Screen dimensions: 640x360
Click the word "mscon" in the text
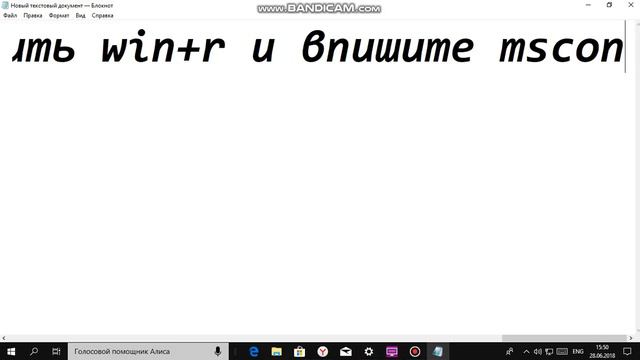tap(561, 49)
